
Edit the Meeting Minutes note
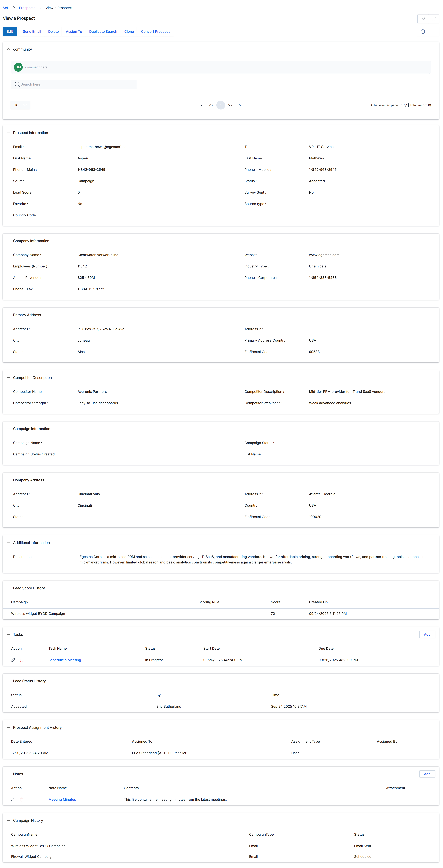(13, 800)
